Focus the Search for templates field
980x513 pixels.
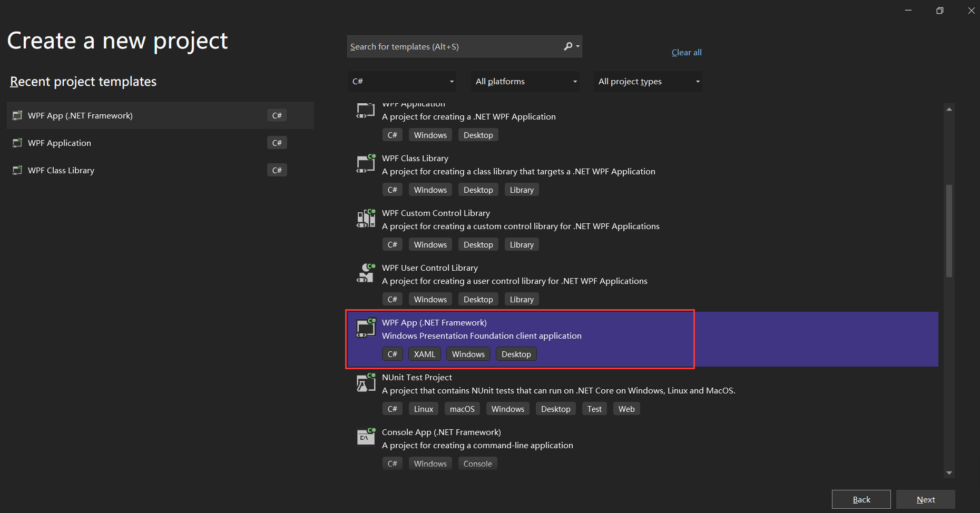pos(453,46)
